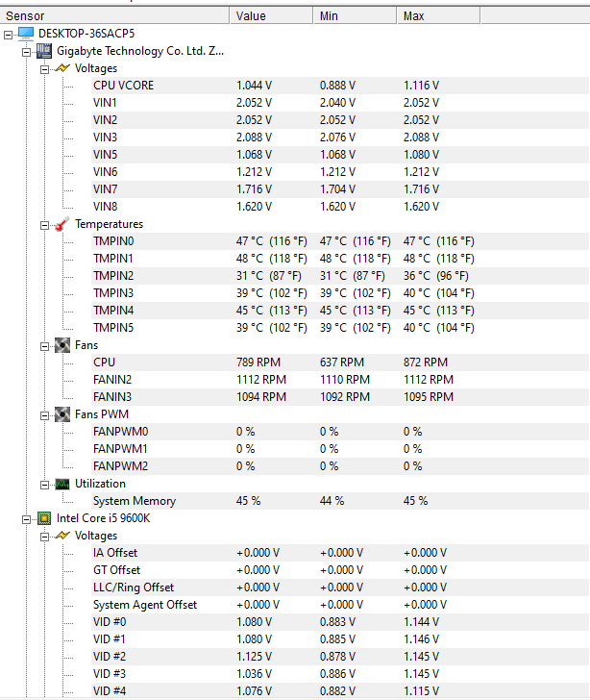Click the CPU VCORE max value 1.116 V

point(421,86)
